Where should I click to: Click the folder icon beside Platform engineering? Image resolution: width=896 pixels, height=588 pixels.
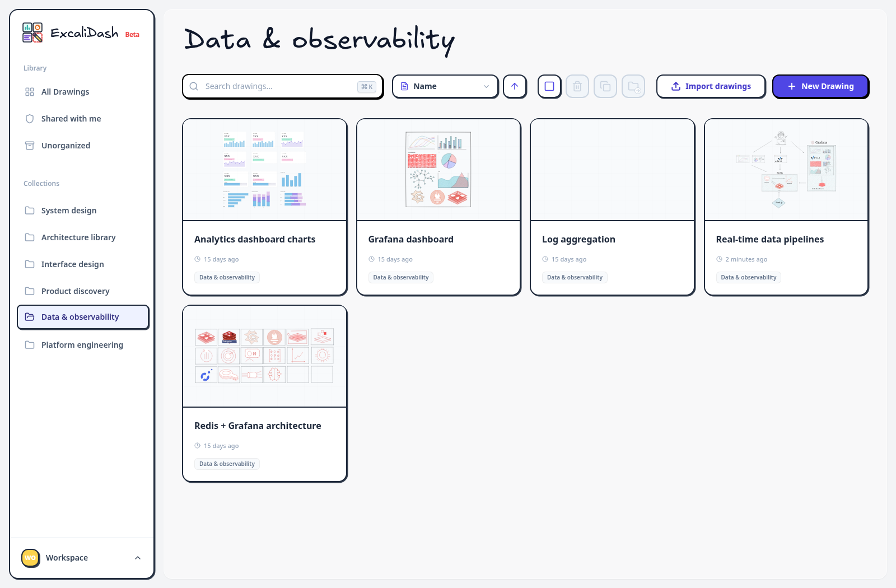coord(30,345)
